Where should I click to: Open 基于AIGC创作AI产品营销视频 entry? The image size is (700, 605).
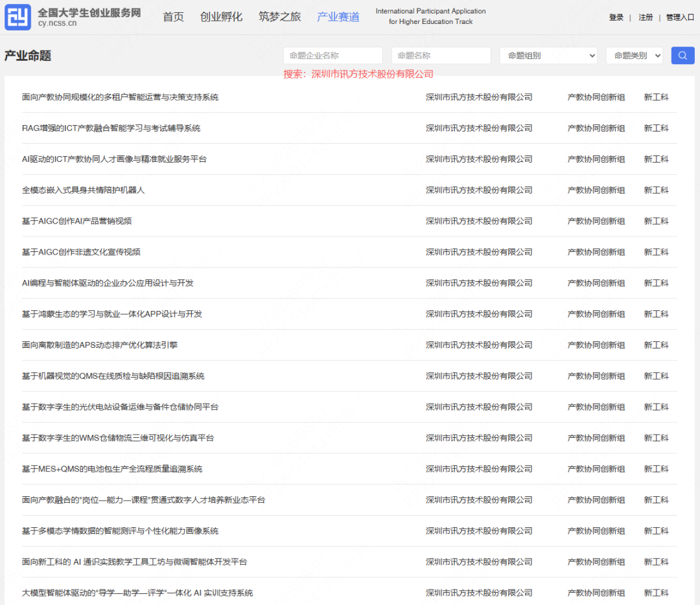pos(76,222)
